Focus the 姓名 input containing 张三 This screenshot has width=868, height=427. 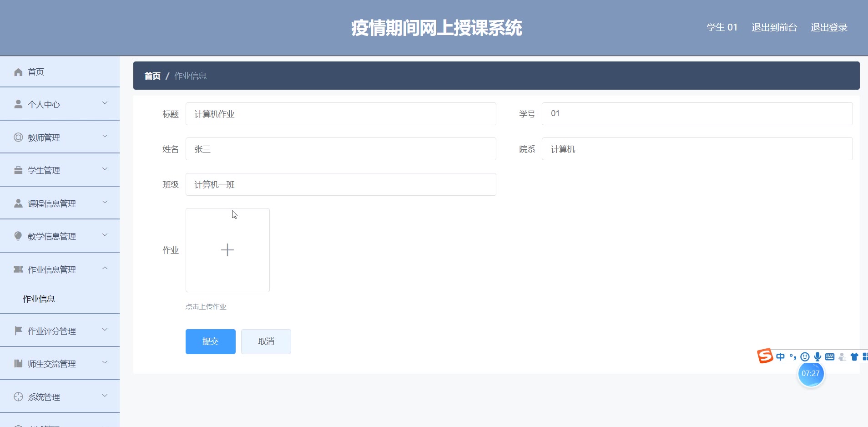[341, 149]
